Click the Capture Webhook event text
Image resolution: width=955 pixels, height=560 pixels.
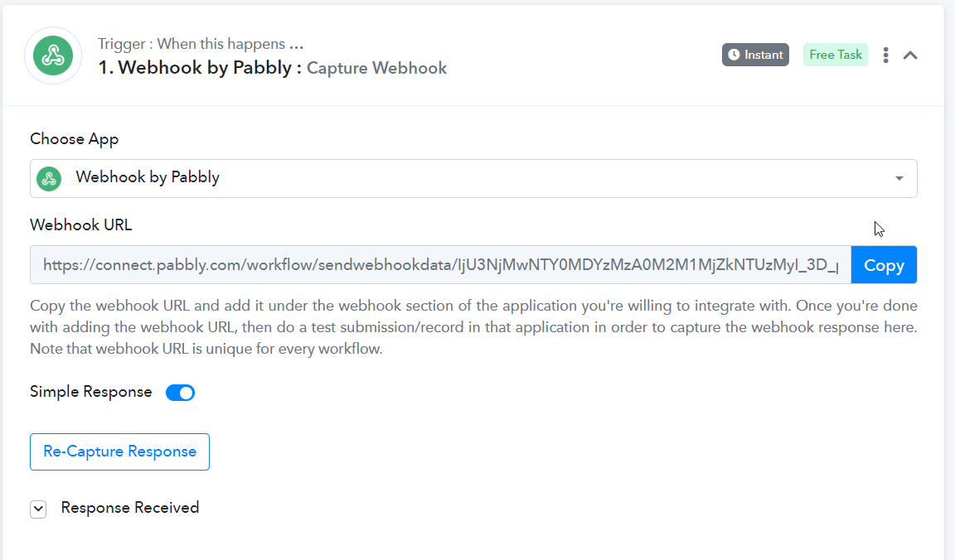tap(376, 68)
